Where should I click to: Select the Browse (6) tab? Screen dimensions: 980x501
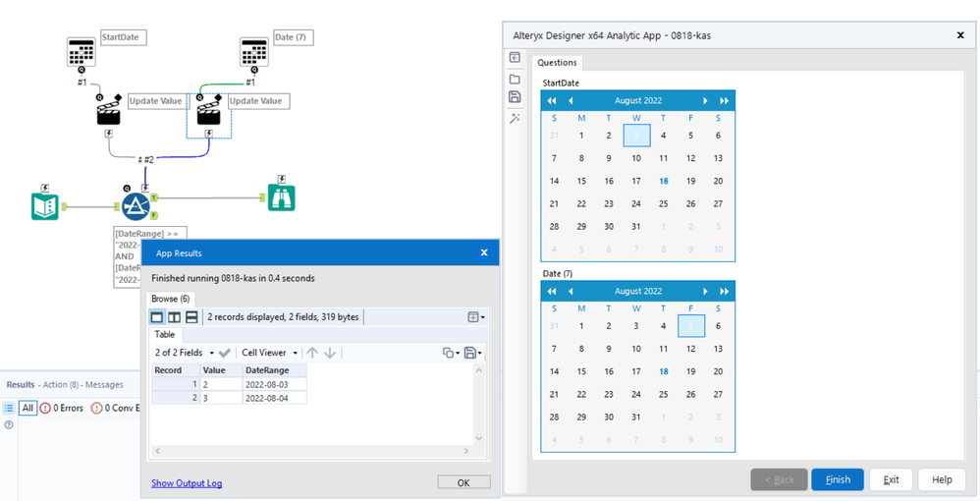pyautogui.click(x=171, y=299)
